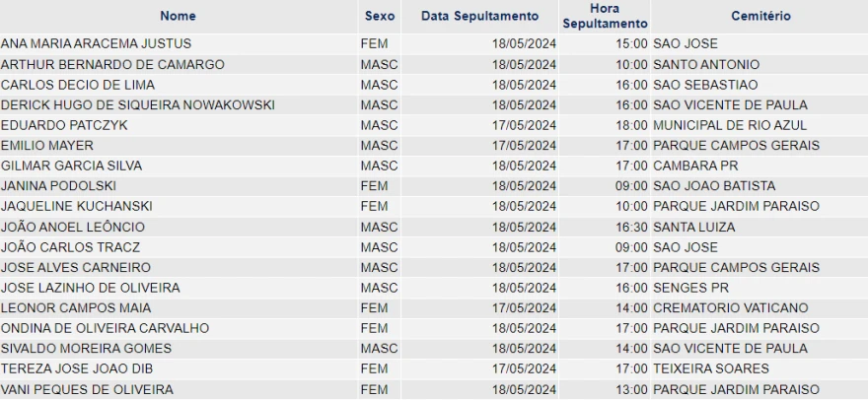Click the CREMATORIO VATICANO cemetery cell

click(730, 307)
